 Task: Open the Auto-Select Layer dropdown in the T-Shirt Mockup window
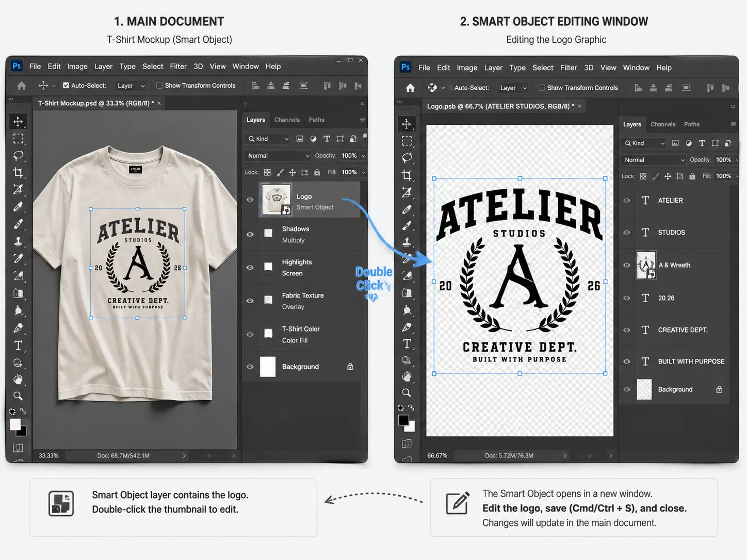click(x=131, y=86)
